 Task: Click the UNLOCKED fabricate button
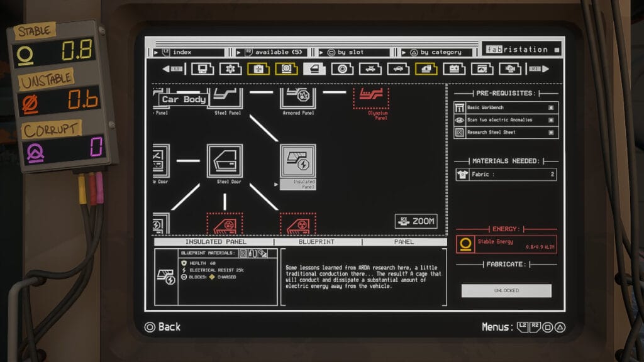(x=506, y=290)
